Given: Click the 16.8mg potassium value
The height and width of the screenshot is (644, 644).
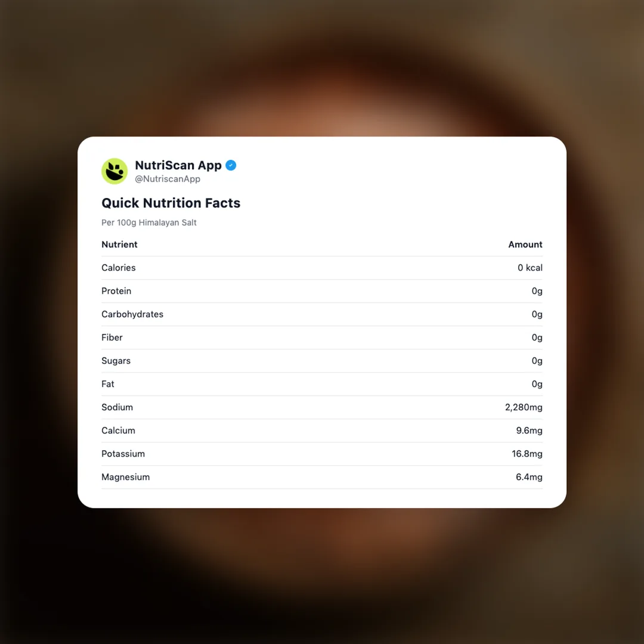Looking at the screenshot, I should click(527, 454).
